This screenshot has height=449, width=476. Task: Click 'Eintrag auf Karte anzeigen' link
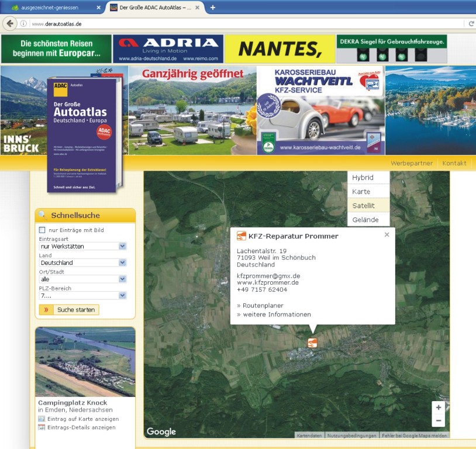pyautogui.click(x=83, y=419)
